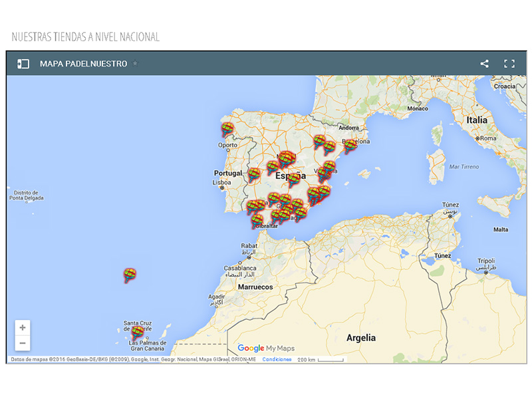This screenshot has width=532, height=399.
Task: Star the MAPA PADELNUESTRO map
Action: coord(136,64)
